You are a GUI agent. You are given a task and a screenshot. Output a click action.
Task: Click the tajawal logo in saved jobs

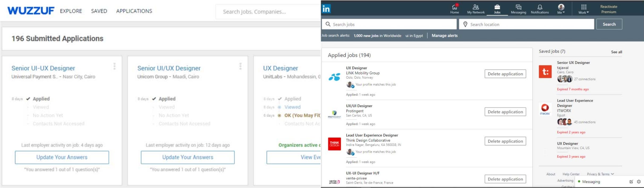[545, 72]
